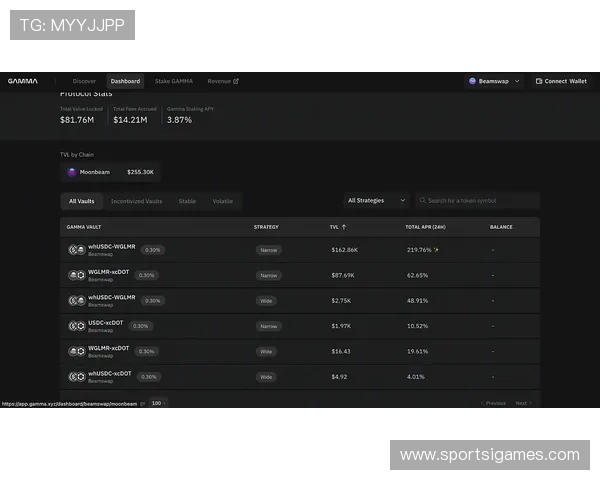
Task: Click the TVL sort arrow icon
Action: point(345,227)
